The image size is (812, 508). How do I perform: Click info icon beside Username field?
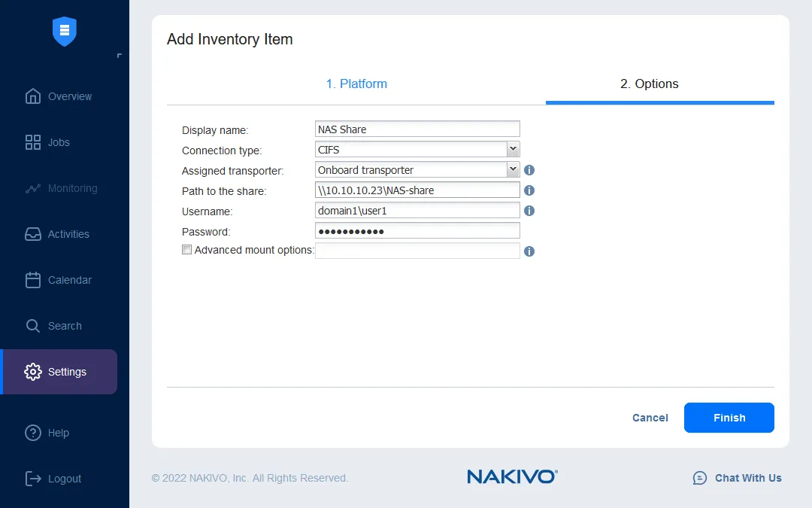[529, 211]
